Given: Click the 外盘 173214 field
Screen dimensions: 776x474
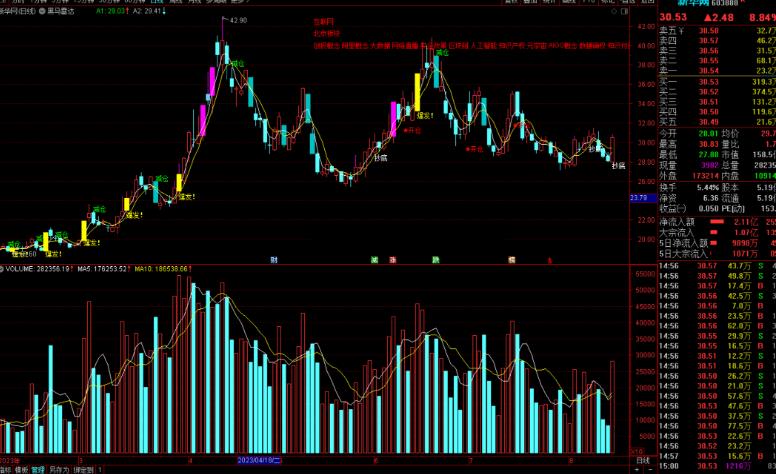Looking at the screenshot, I should 688,176.
